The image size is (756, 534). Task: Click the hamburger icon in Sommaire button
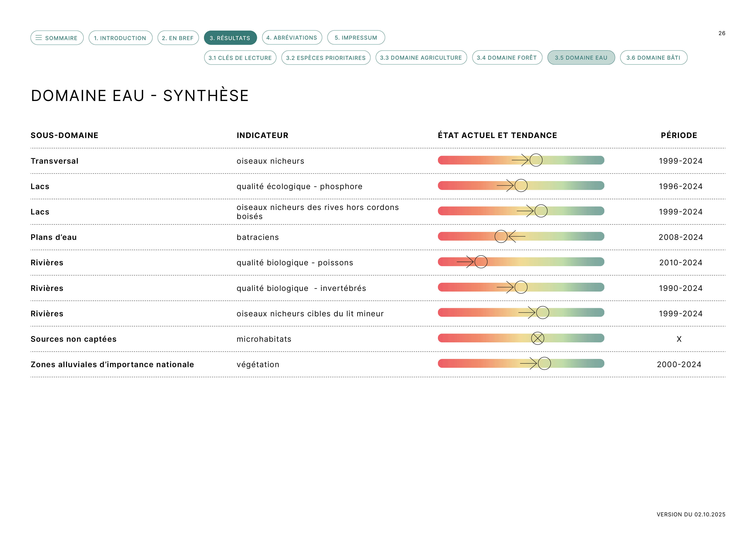pos(39,38)
